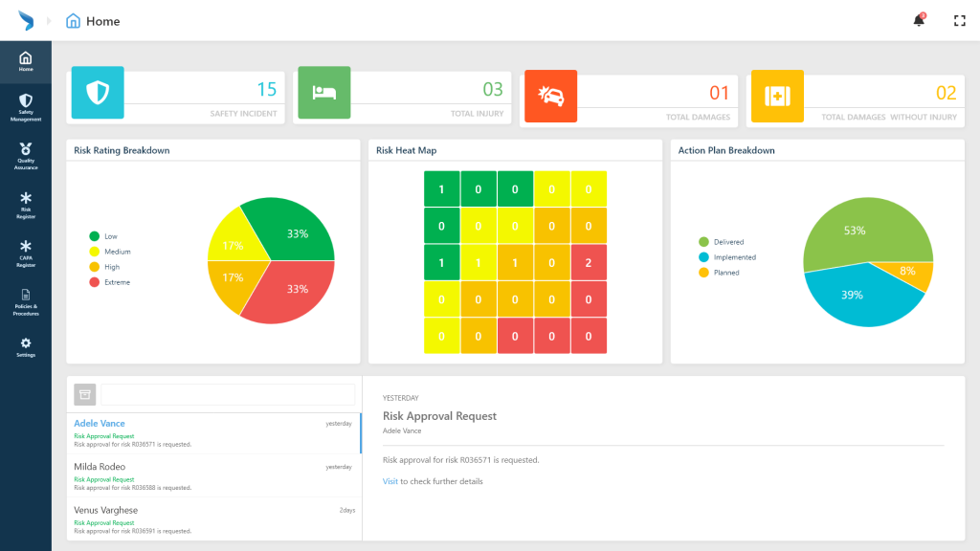Click the Home breadcrumb in the top bar

pyautogui.click(x=93, y=20)
